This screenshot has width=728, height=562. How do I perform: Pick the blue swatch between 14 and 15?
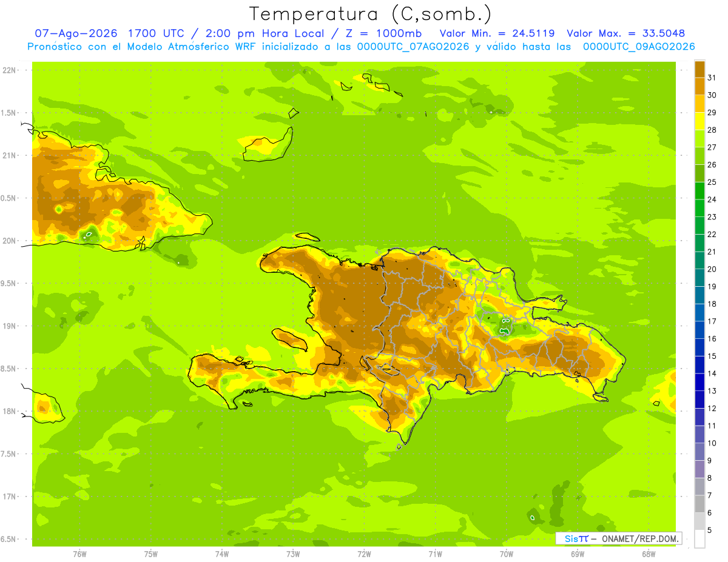(699, 365)
